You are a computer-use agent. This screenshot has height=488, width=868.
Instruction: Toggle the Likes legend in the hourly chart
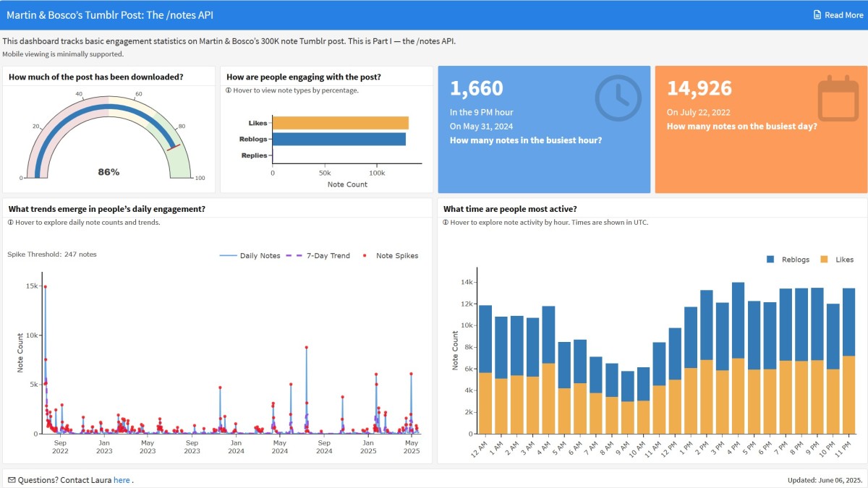point(822,257)
